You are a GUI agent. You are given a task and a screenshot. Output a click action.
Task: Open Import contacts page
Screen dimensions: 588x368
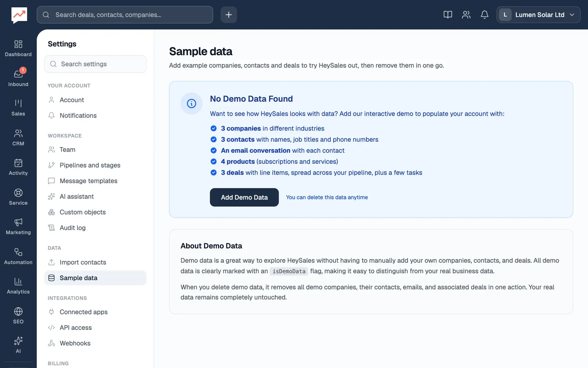click(95, 262)
